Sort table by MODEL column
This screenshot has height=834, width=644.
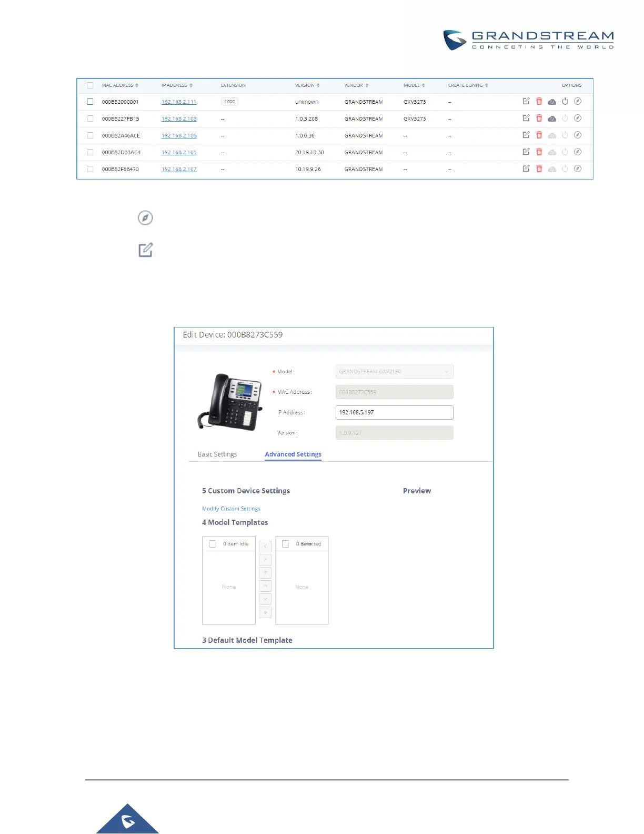click(x=414, y=85)
